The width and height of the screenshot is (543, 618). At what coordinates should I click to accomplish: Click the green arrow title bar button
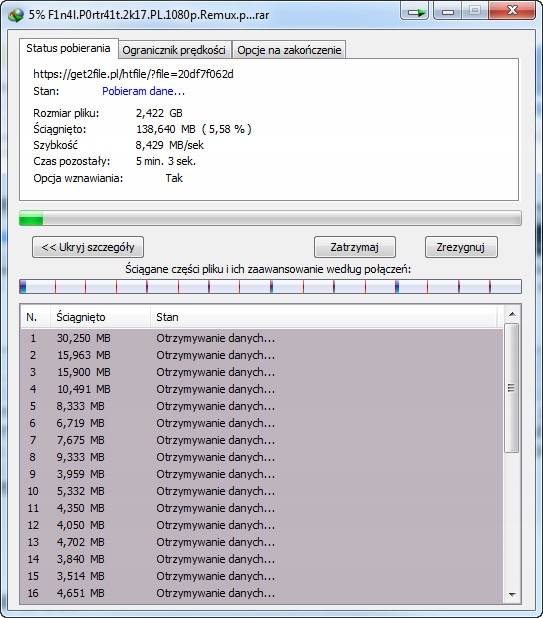click(415, 11)
